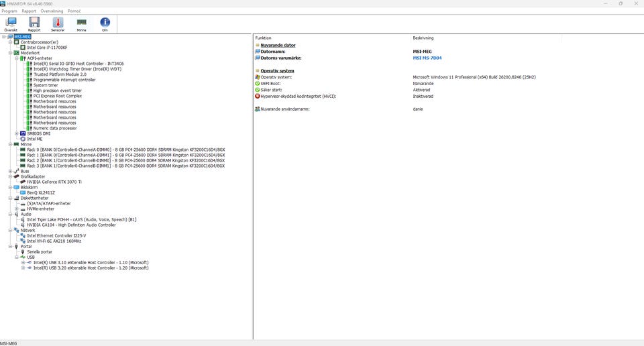The height and width of the screenshot is (346, 644).
Task: Select Intel(R) USB 3.20 eXtensible Host Controller
Action: pos(91,268)
